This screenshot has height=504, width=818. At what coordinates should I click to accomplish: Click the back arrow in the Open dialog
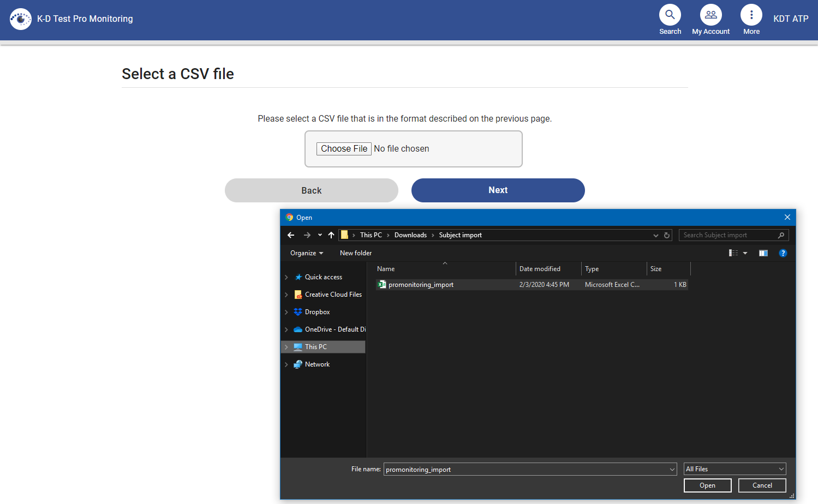point(291,235)
